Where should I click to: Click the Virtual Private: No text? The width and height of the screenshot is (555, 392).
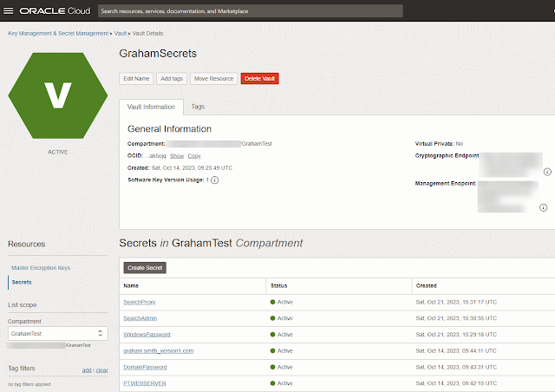(x=439, y=144)
